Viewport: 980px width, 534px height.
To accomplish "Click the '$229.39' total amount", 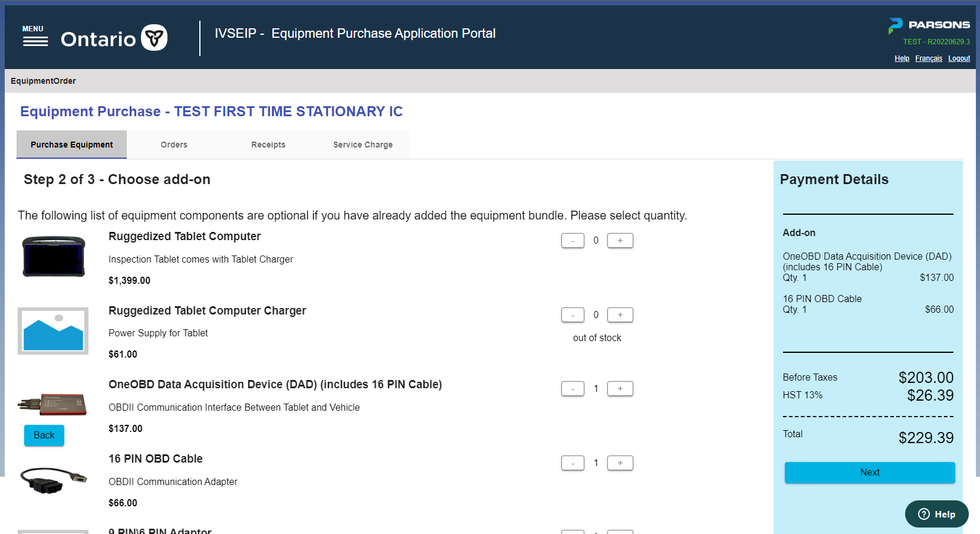I will [926, 438].
